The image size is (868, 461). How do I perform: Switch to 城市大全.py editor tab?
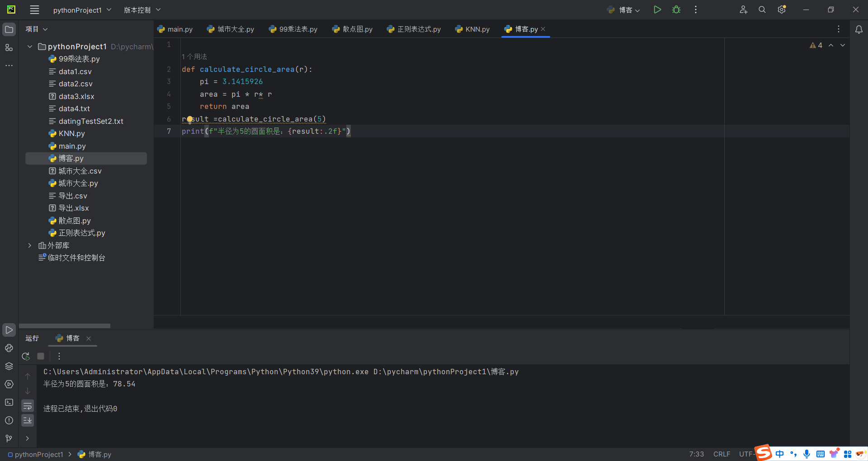tap(231, 29)
